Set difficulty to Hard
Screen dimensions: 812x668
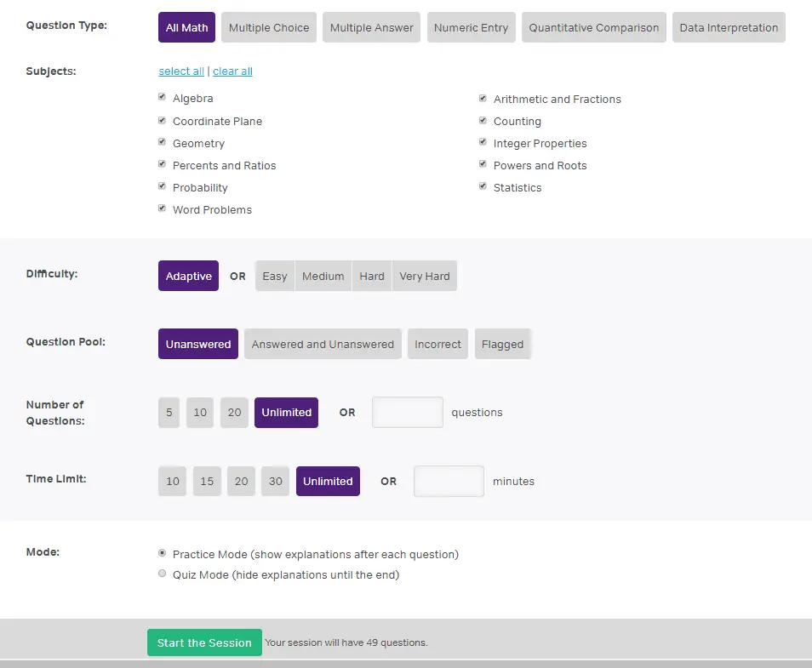pos(372,276)
